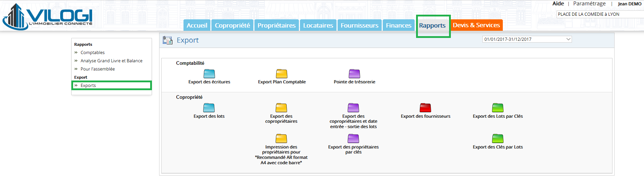
Task: Open Pointe de trésorerie purple folder
Action: (354, 74)
